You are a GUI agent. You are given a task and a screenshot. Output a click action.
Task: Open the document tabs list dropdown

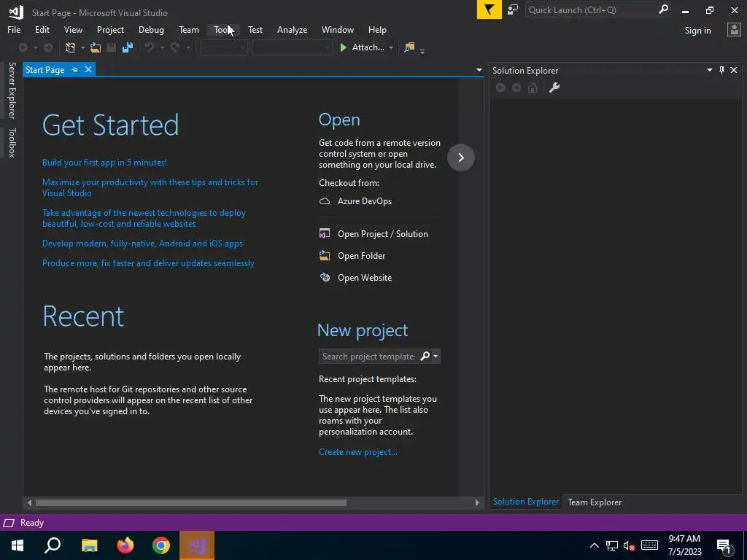479,70
